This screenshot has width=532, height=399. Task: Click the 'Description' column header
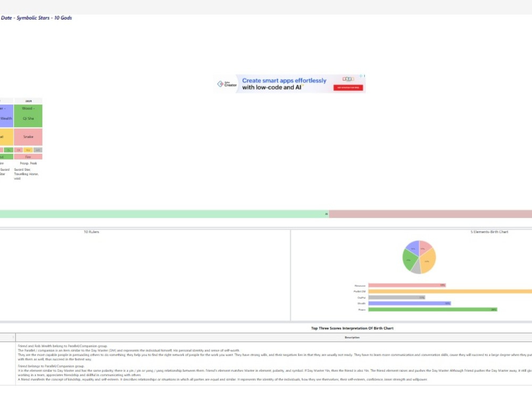[x=352, y=337]
